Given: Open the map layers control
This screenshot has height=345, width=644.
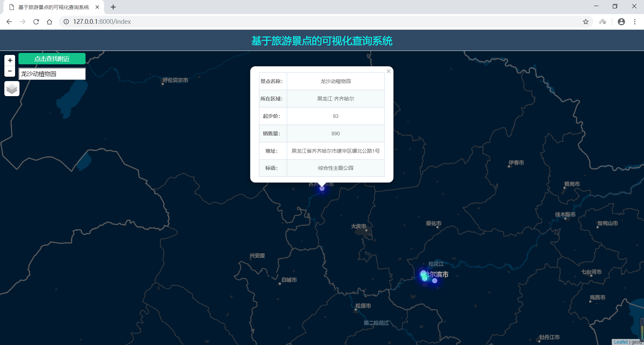Looking at the screenshot, I should point(12,89).
